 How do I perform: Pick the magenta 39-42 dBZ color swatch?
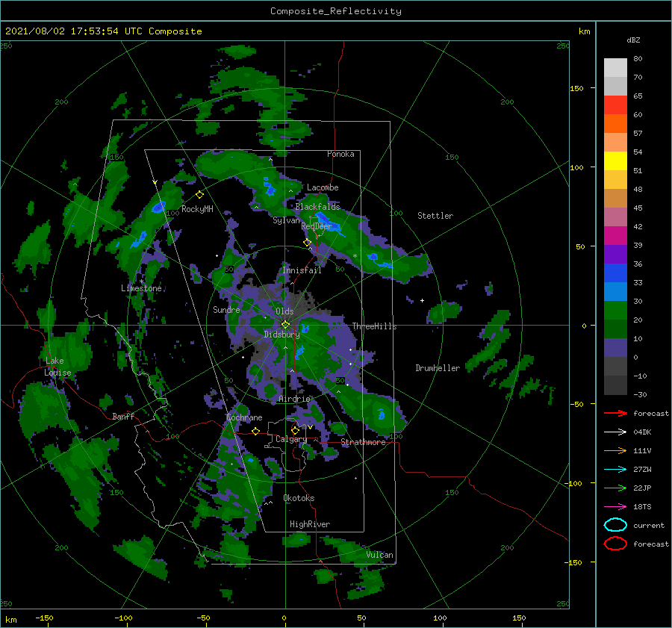[615, 236]
